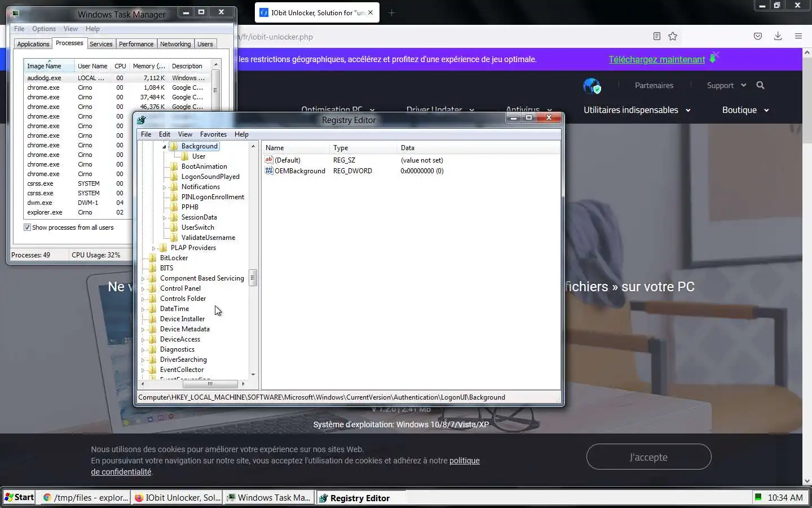
Task: Expand the SessionData registry key
Action: (165, 217)
